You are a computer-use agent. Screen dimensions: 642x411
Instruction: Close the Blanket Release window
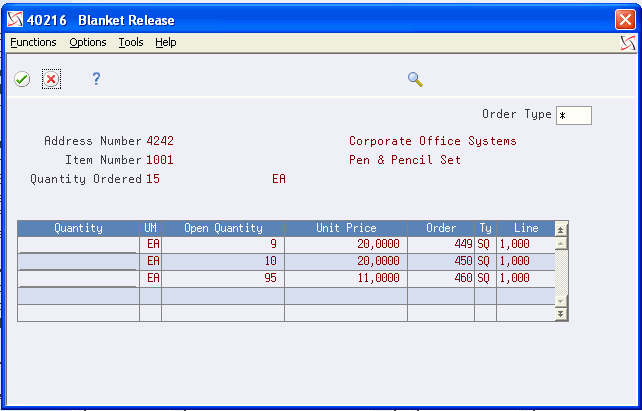click(x=625, y=20)
